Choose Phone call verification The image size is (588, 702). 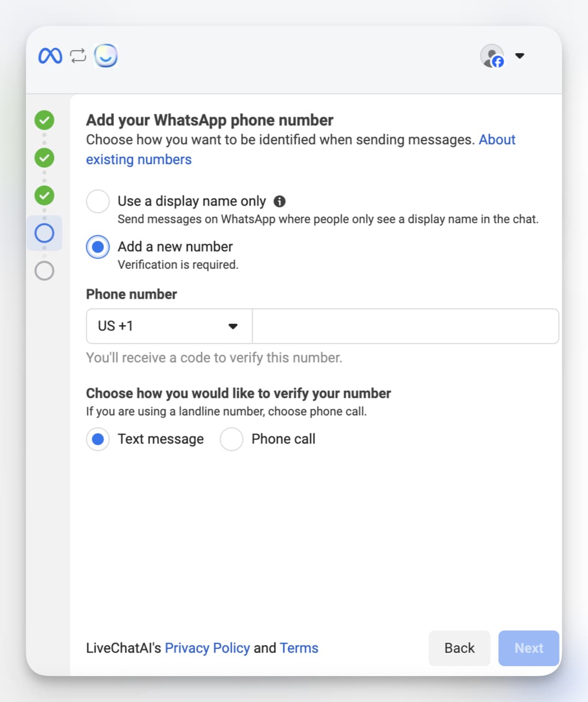[231, 439]
